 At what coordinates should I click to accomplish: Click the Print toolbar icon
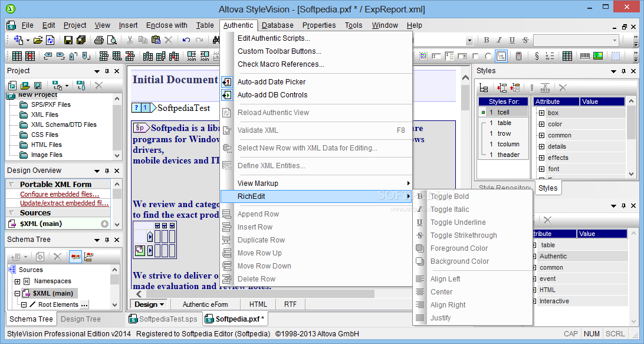(98, 40)
